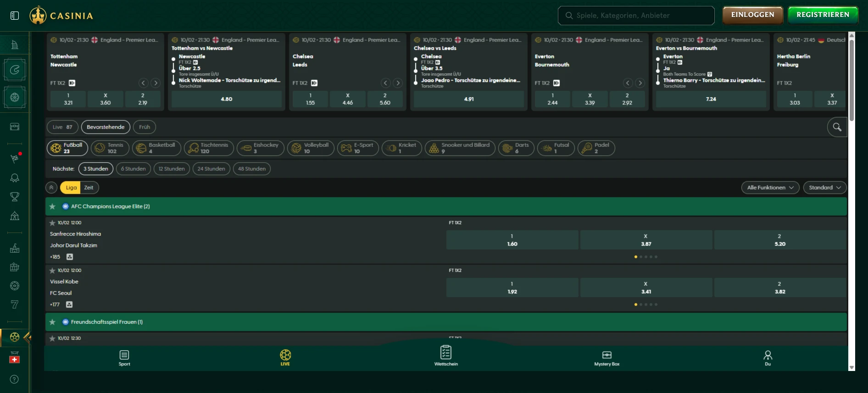Select the 6 Stunden time filter
The image size is (868, 393).
[133, 169]
